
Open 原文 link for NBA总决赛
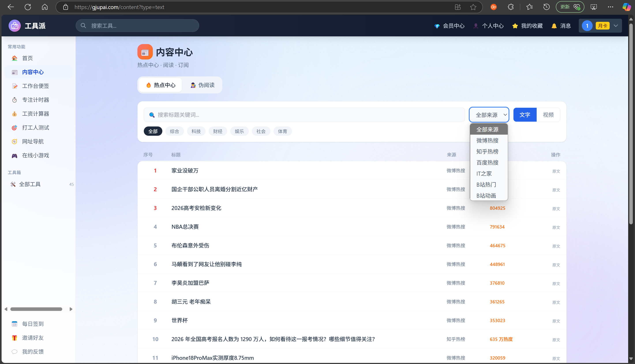click(x=556, y=227)
